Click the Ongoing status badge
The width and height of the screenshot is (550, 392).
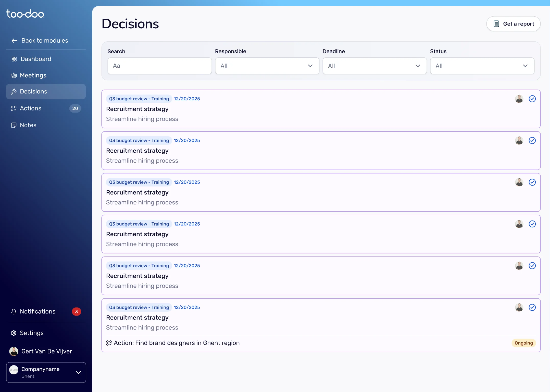(524, 343)
